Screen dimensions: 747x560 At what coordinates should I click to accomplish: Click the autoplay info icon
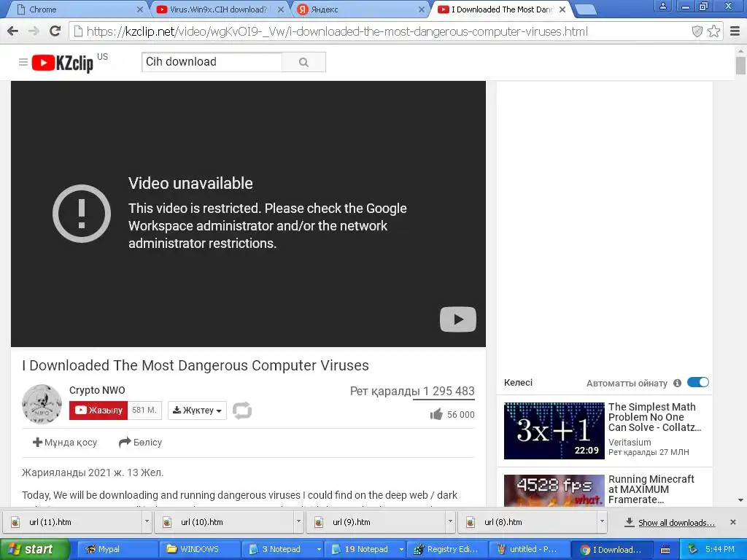[x=677, y=383]
